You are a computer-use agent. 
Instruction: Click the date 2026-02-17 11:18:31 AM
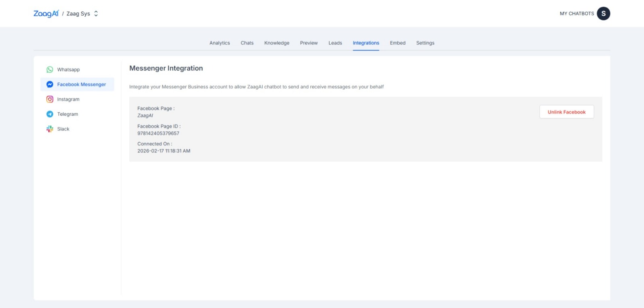click(164, 151)
